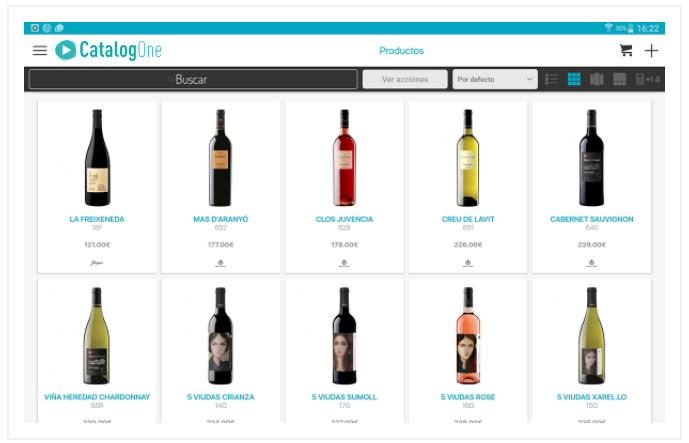
Task: Click in the Buscar search field
Action: point(193,80)
